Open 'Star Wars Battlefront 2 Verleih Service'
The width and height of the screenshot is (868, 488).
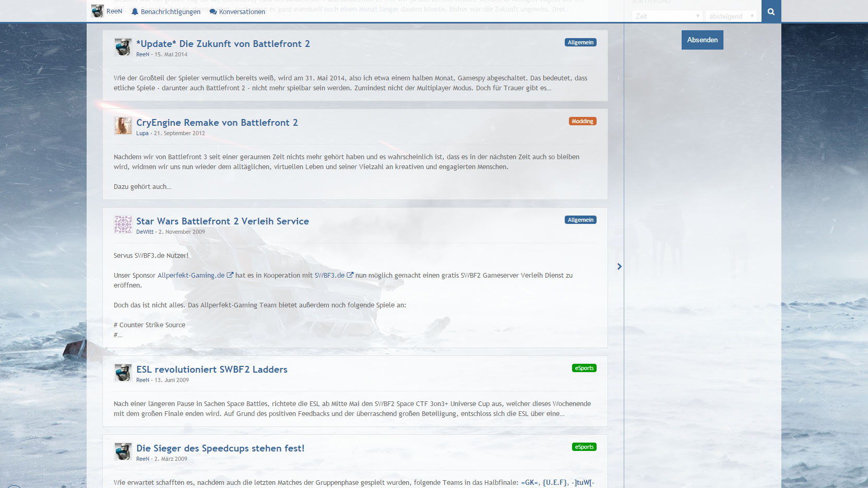click(222, 221)
